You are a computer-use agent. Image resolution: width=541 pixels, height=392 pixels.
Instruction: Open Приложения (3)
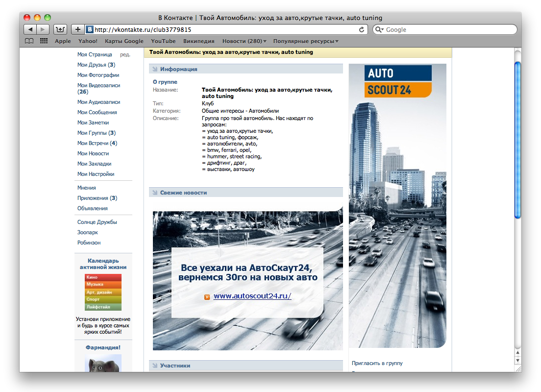(x=98, y=198)
